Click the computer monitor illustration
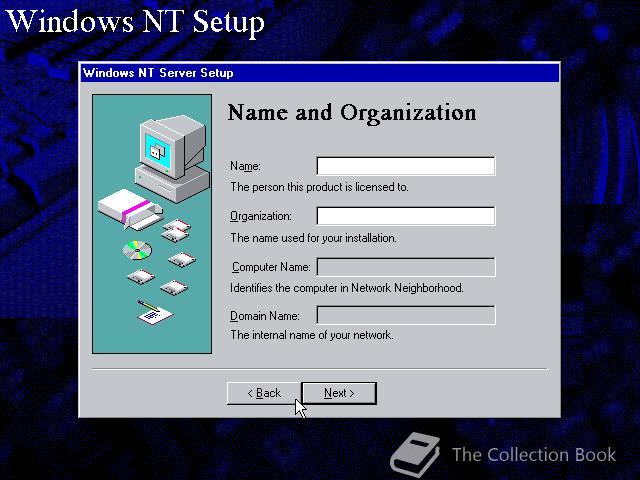640x480 pixels. [x=172, y=157]
